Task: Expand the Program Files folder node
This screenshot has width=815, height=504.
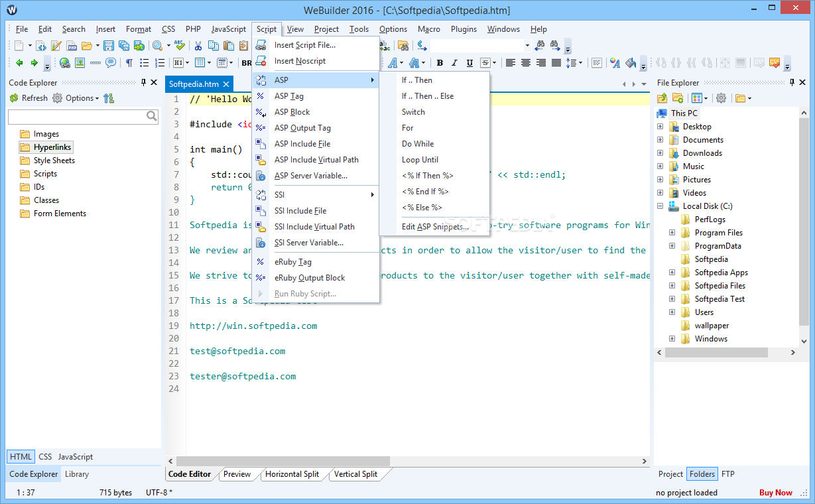Action: coord(672,233)
